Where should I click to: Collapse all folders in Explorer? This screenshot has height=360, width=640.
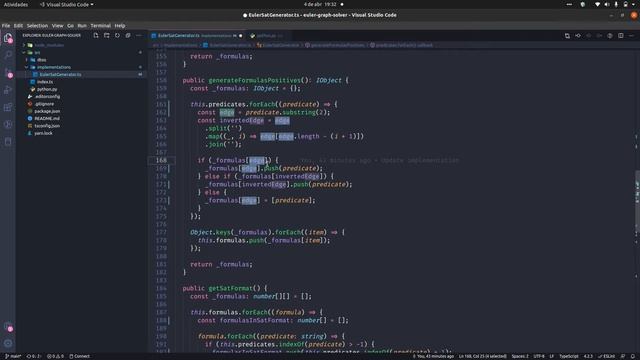128,36
